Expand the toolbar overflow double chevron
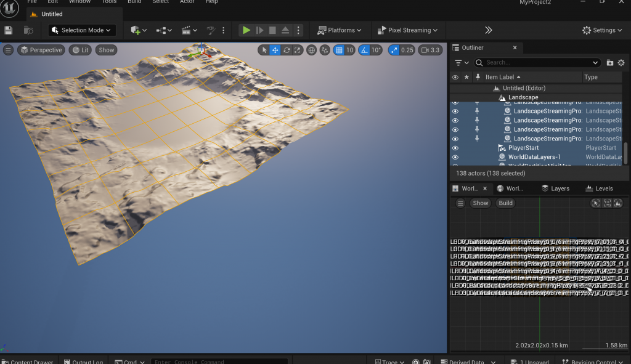Image resolution: width=631 pixels, height=364 pixels. tap(488, 30)
